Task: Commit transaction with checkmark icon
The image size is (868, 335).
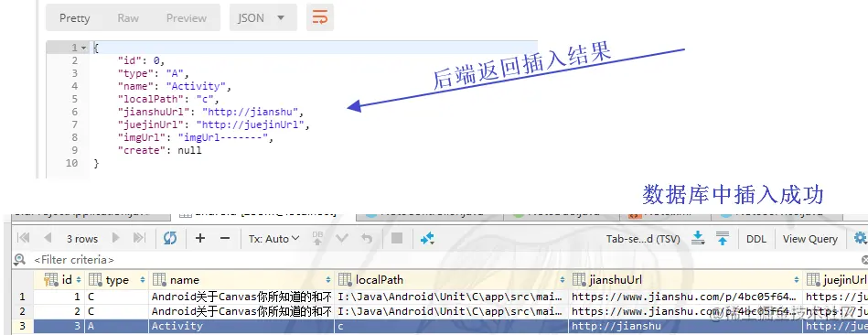Action: [x=342, y=238]
